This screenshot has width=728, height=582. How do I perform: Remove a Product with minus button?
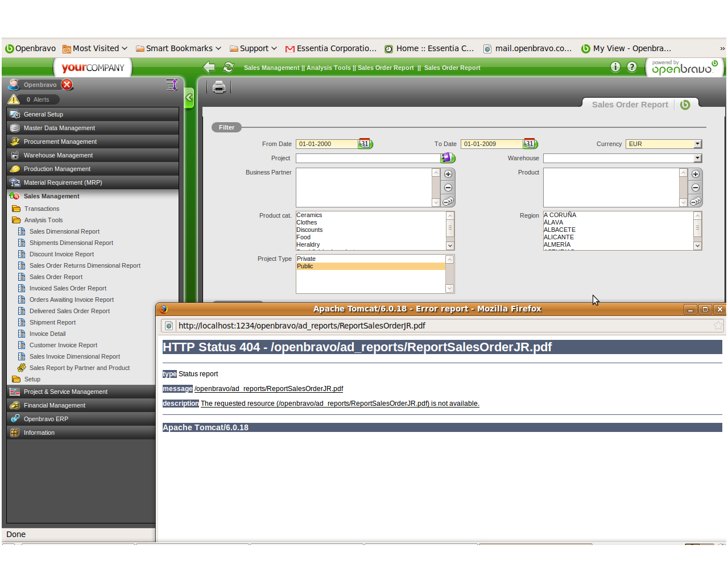696,188
